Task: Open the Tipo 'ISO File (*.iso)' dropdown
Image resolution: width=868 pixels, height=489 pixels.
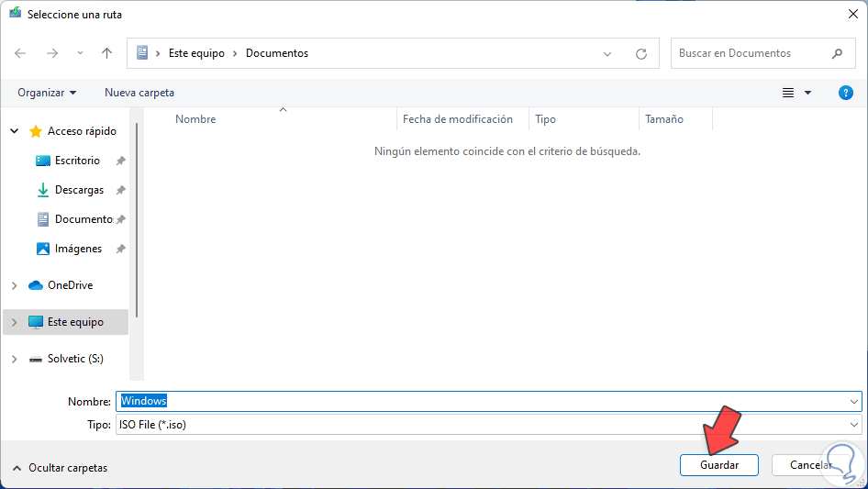Action: [488, 425]
